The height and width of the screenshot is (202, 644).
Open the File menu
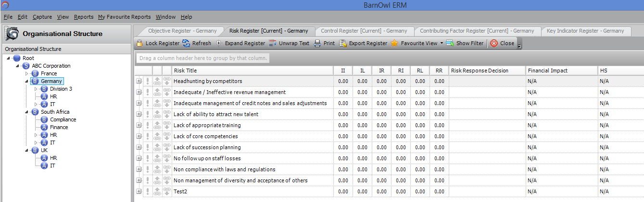8,17
